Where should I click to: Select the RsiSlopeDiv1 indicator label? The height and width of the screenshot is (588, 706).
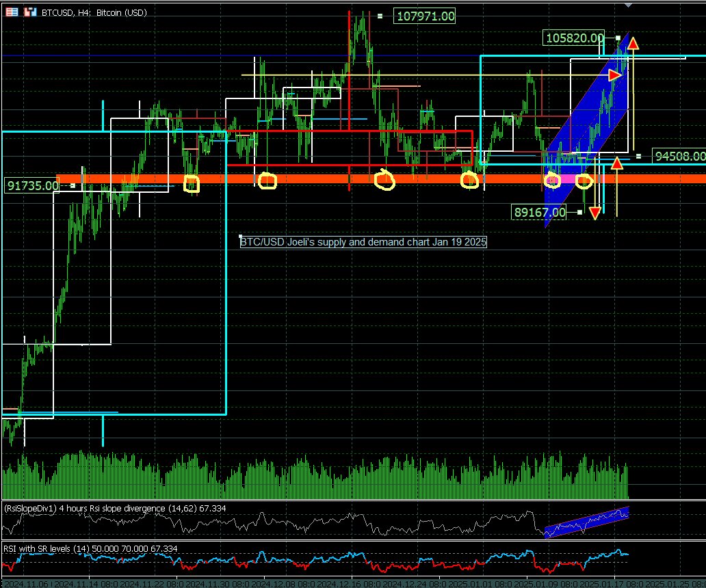pyautogui.click(x=115, y=508)
